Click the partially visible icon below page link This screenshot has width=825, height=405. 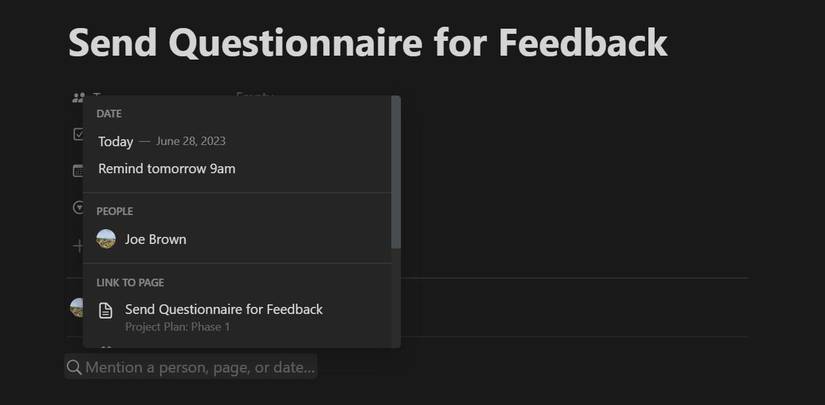pyautogui.click(x=106, y=347)
